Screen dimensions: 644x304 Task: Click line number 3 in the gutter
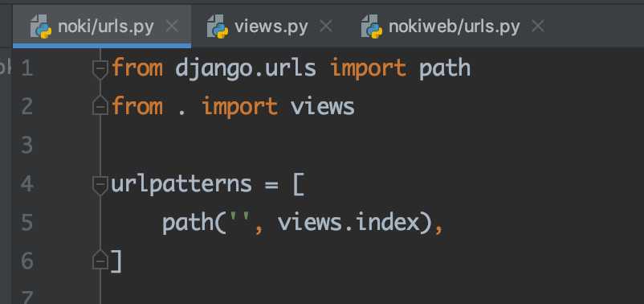tap(27, 146)
